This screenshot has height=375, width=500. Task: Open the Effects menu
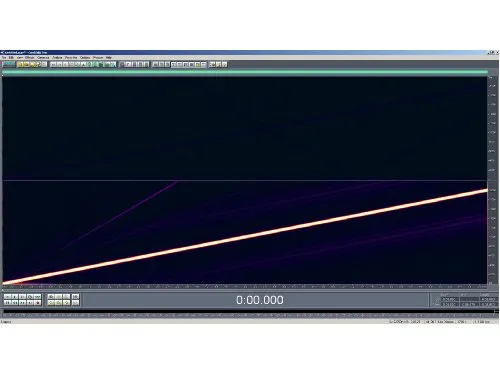point(30,58)
